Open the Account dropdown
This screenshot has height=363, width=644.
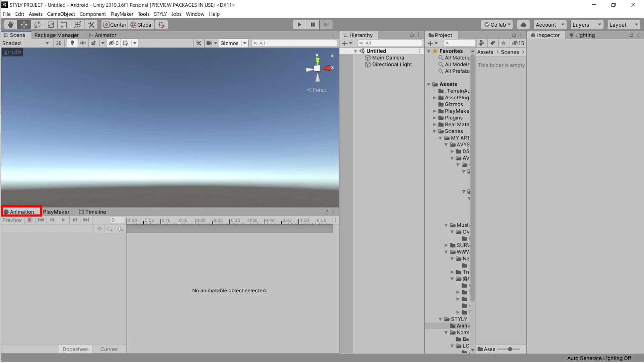(550, 25)
